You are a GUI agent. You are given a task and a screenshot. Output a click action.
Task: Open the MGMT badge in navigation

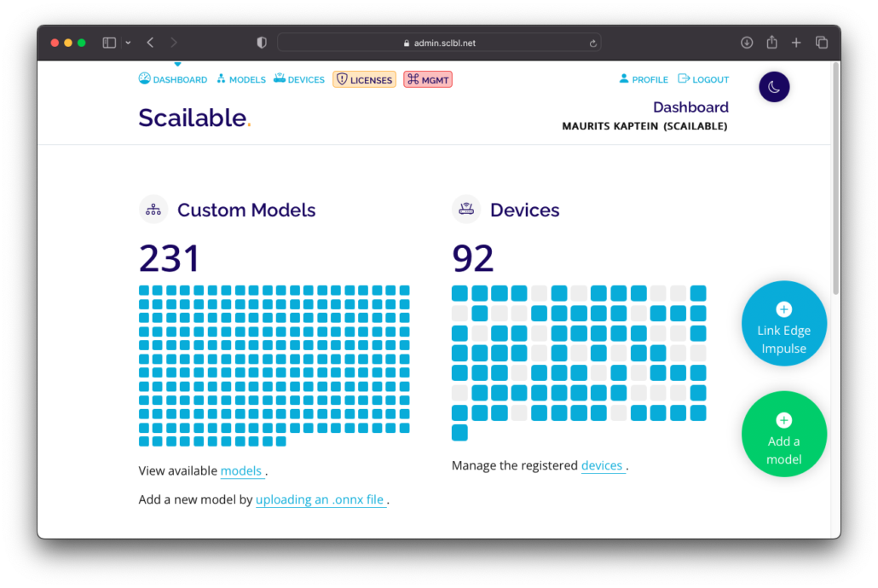(428, 79)
